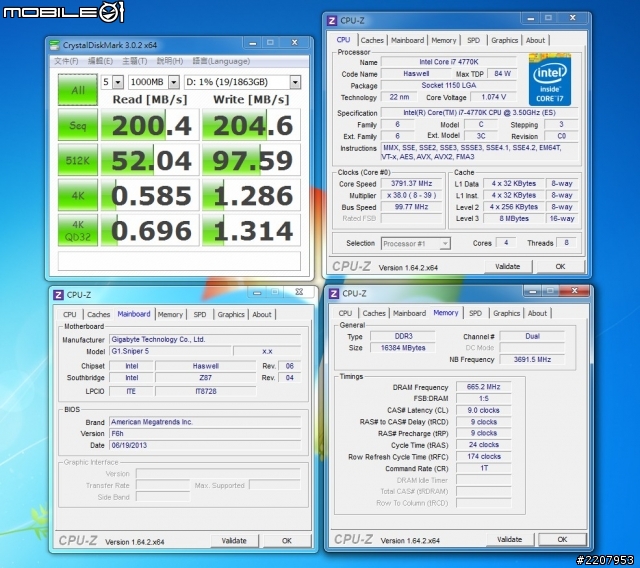Open the 編輯(E) menu in CrystalDiskMark
This screenshot has height=568, width=640.
tap(100, 61)
